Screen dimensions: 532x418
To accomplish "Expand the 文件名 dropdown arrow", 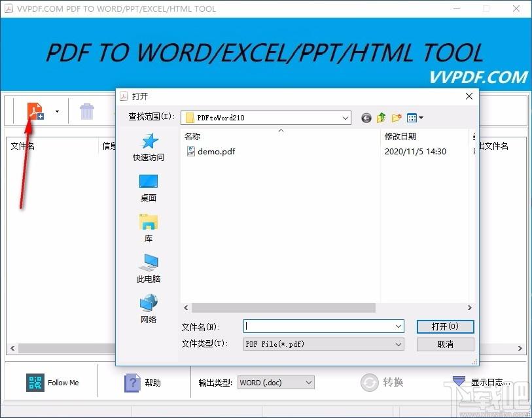I will click(x=399, y=326).
